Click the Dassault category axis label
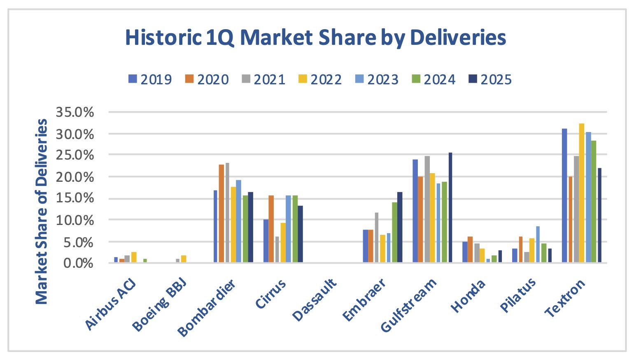Viewport: 634px width, 364px height. point(315,299)
